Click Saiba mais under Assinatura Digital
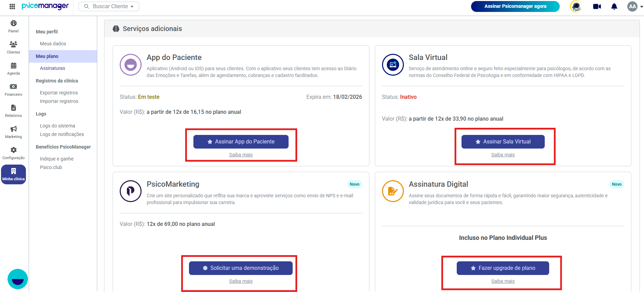The height and width of the screenshot is (292, 644). click(x=503, y=281)
